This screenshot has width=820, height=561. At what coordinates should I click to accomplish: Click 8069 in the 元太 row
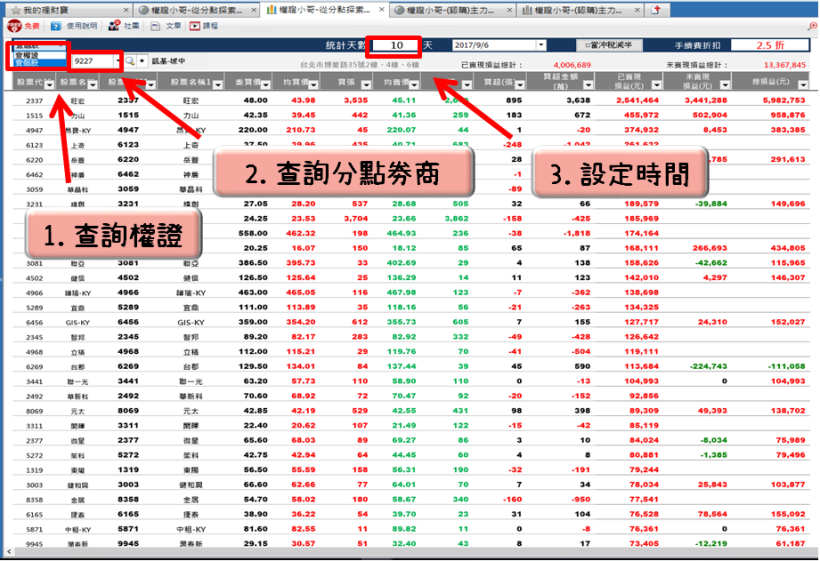[35, 411]
